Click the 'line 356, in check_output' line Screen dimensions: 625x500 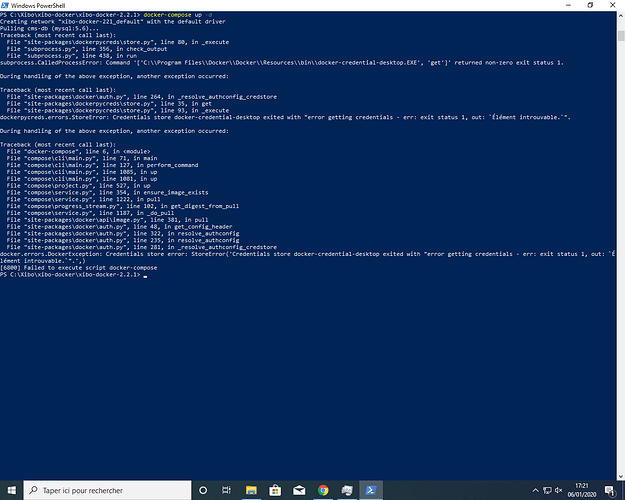87,49
